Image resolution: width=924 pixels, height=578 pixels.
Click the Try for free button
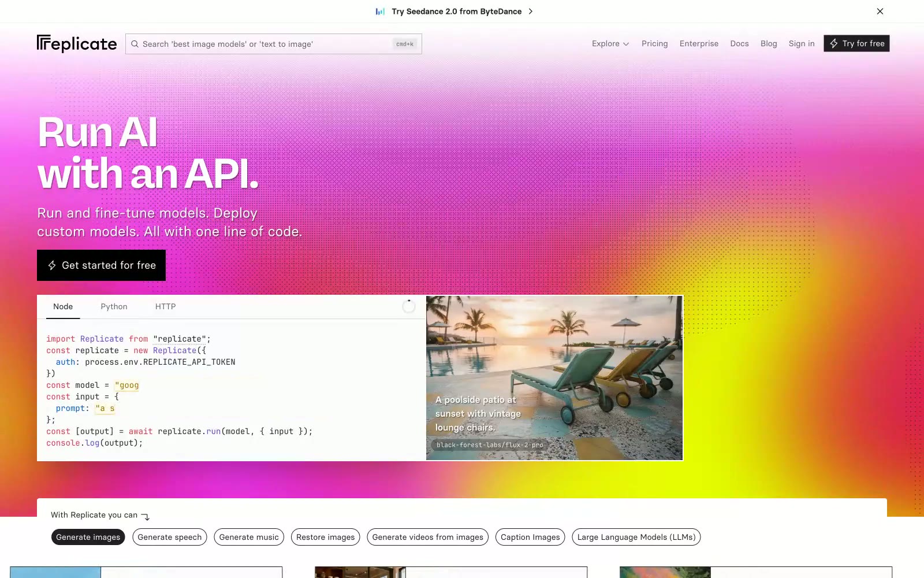click(856, 43)
